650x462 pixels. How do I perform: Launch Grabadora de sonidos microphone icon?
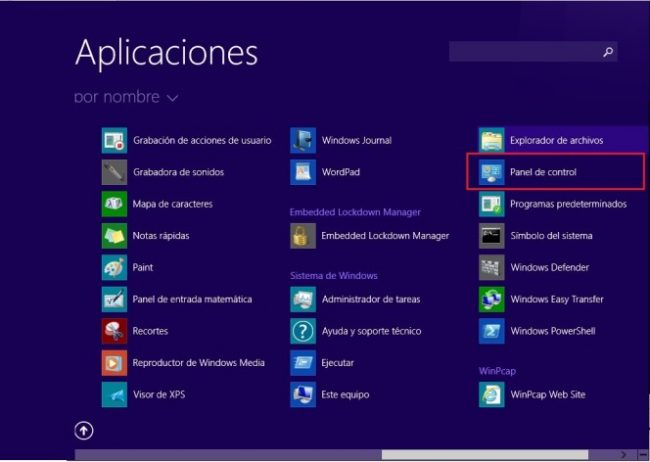[114, 172]
